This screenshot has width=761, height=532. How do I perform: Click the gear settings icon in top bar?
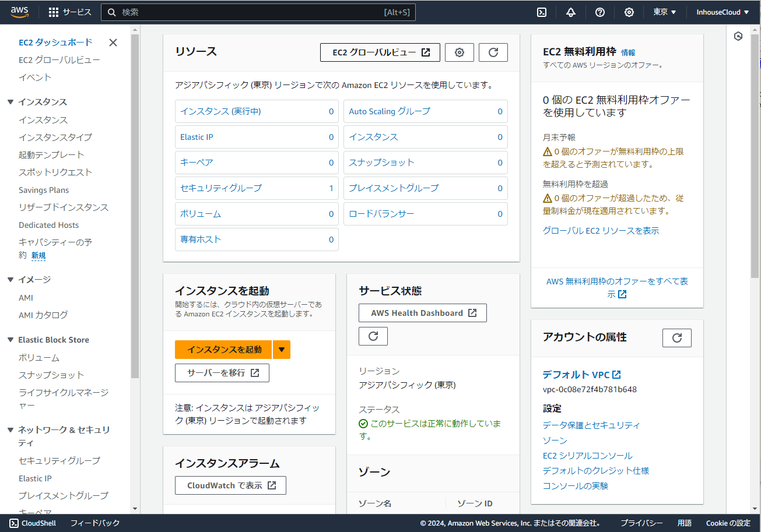point(629,12)
